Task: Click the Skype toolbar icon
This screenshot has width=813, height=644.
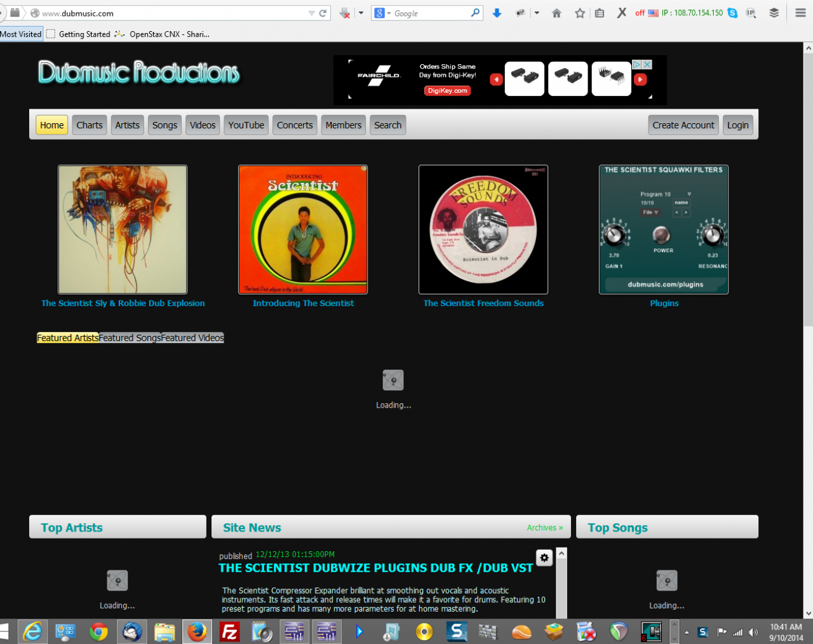Action: tap(733, 13)
